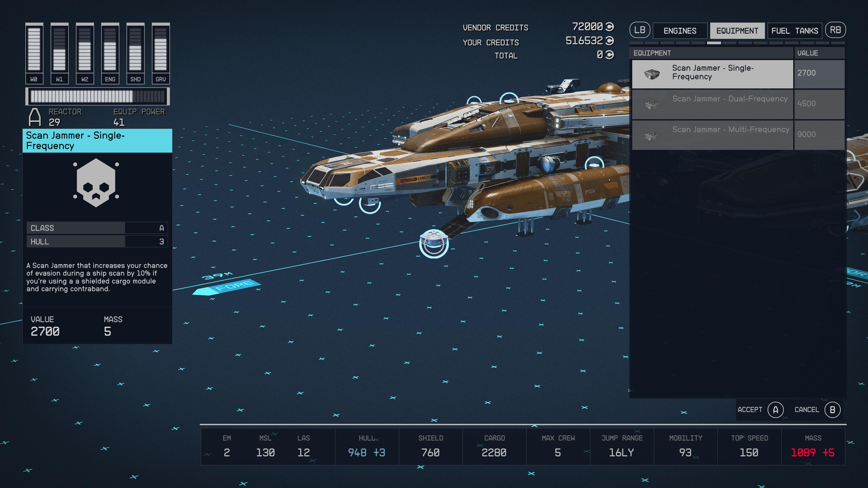This screenshot has height=488, width=868.
Task: Click the ACCEPT label
Action: (750, 410)
